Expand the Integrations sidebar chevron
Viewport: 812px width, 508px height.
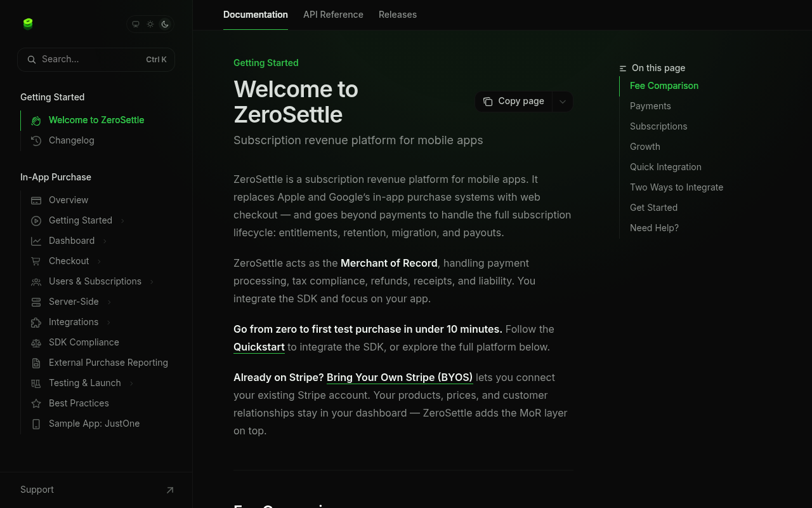[108, 323]
